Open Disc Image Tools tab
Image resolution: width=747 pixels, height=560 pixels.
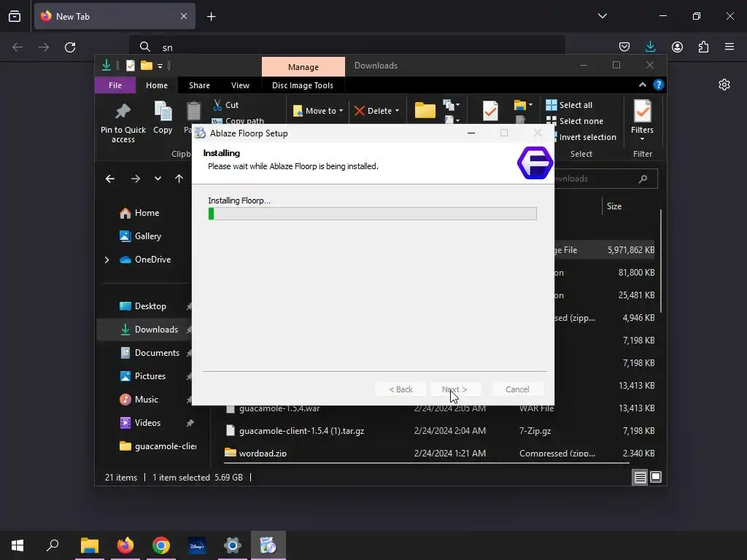[x=303, y=85]
